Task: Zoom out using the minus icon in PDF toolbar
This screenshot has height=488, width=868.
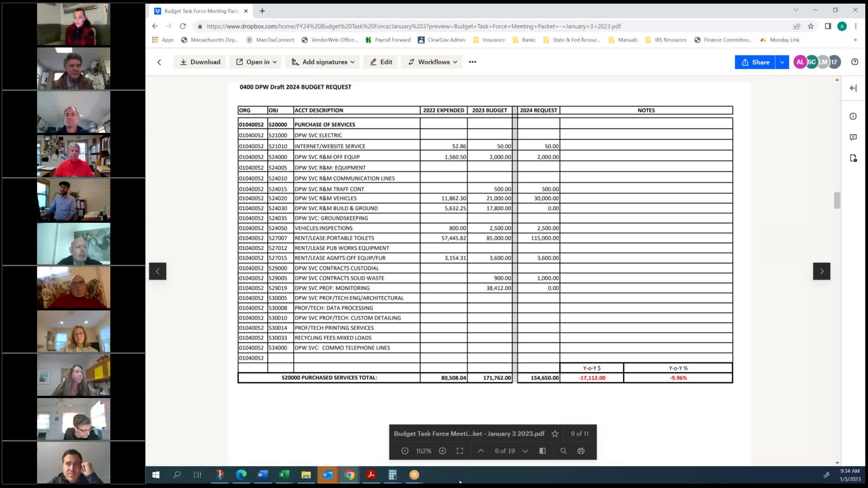Action: pos(405,450)
